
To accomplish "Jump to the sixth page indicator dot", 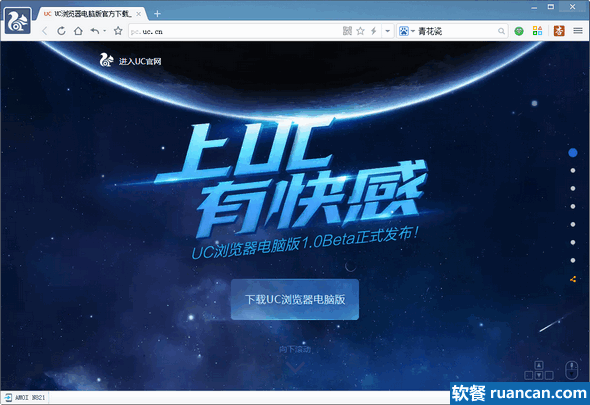I will coord(573,242).
